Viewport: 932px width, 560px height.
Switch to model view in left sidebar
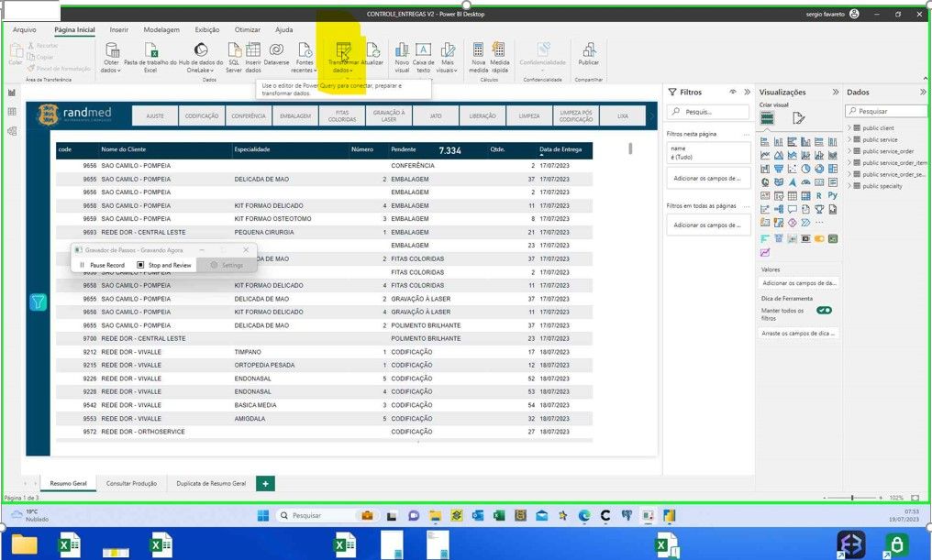coord(12,131)
